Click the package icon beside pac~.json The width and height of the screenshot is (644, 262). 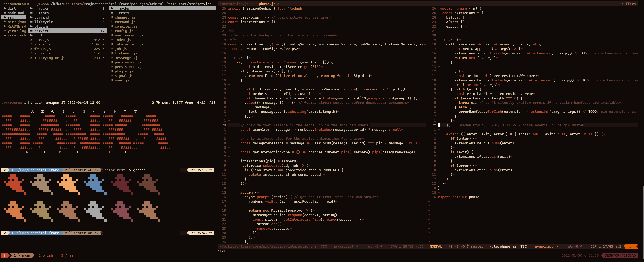pyautogui.click(x=4, y=22)
